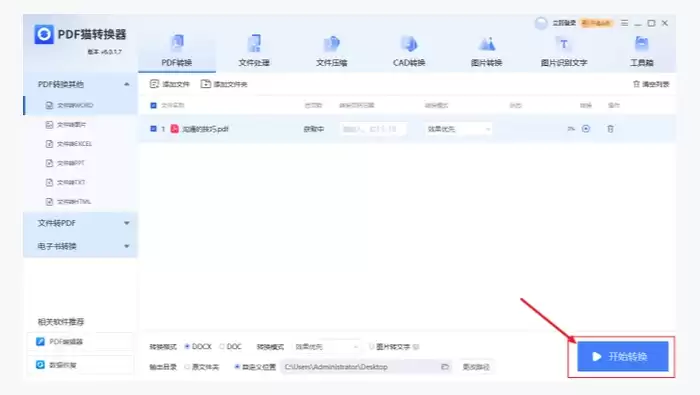
Task: Select the convert to EXCEL sidebar item
Action: 80,144
